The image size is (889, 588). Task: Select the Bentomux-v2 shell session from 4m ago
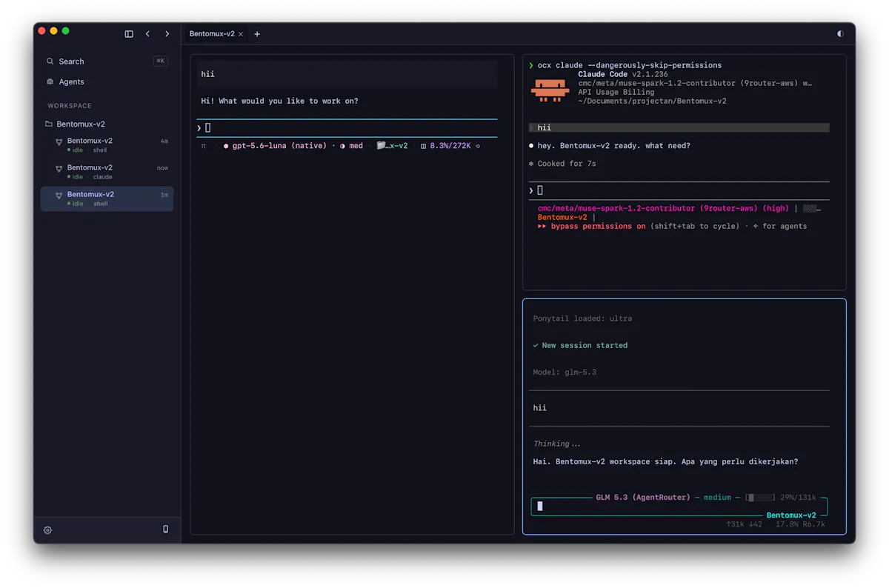(107, 145)
